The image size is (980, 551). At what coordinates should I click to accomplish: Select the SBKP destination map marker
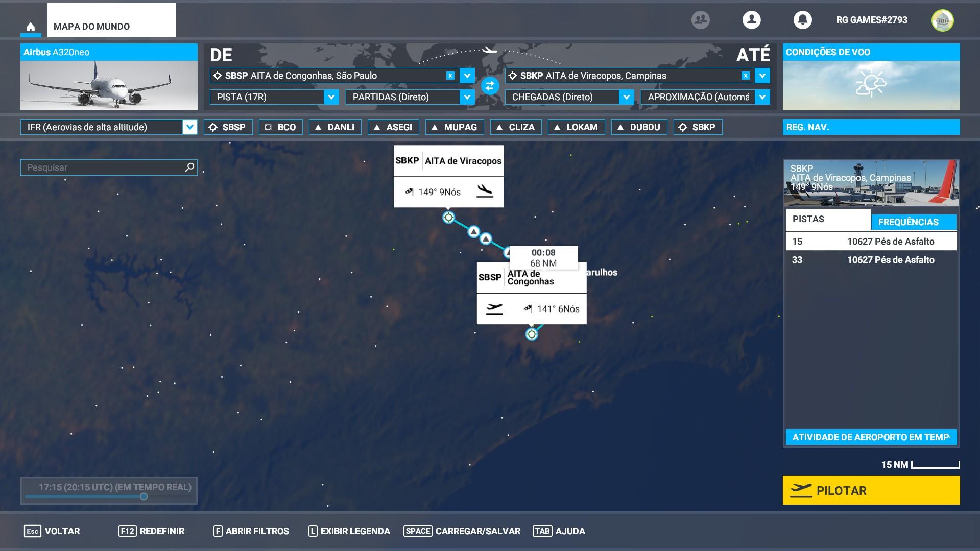[448, 218]
